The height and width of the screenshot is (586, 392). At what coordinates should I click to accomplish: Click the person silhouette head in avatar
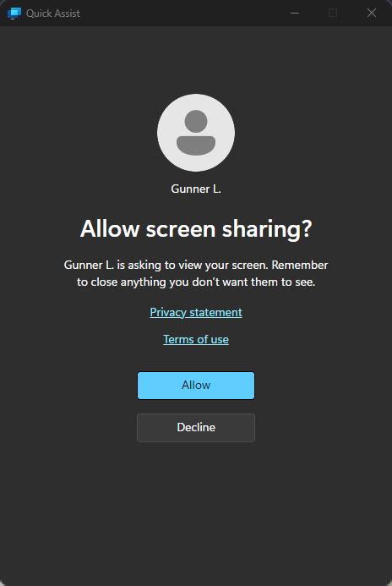[x=196, y=121]
